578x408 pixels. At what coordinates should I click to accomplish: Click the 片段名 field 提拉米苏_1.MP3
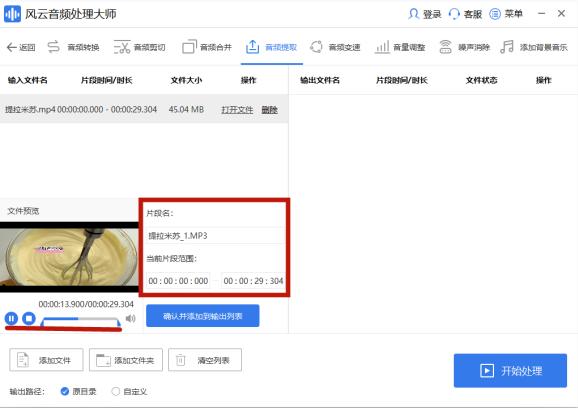pyautogui.click(x=216, y=236)
